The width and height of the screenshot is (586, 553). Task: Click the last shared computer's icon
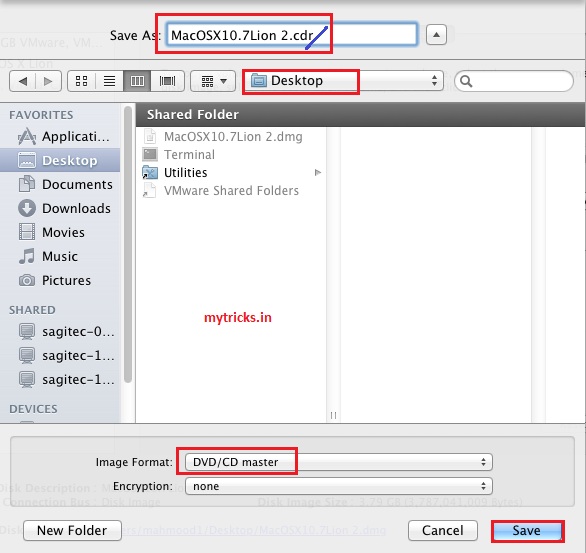[27, 380]
